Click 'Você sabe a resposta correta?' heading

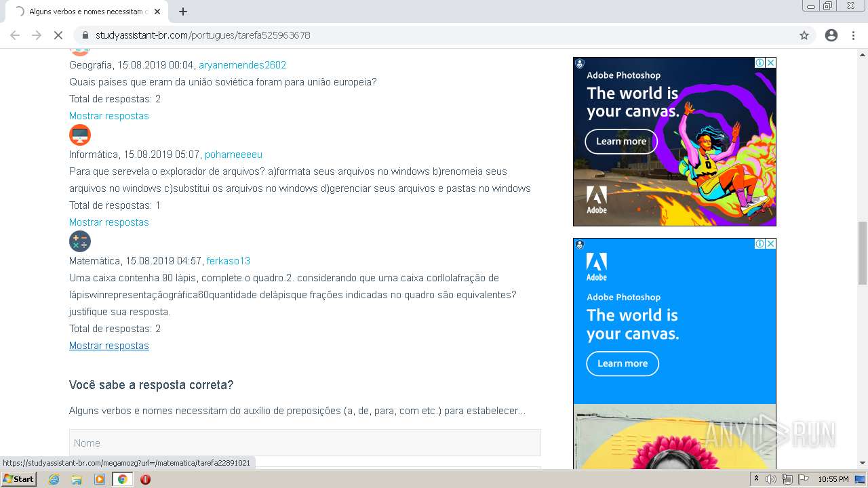pos(151,385)
